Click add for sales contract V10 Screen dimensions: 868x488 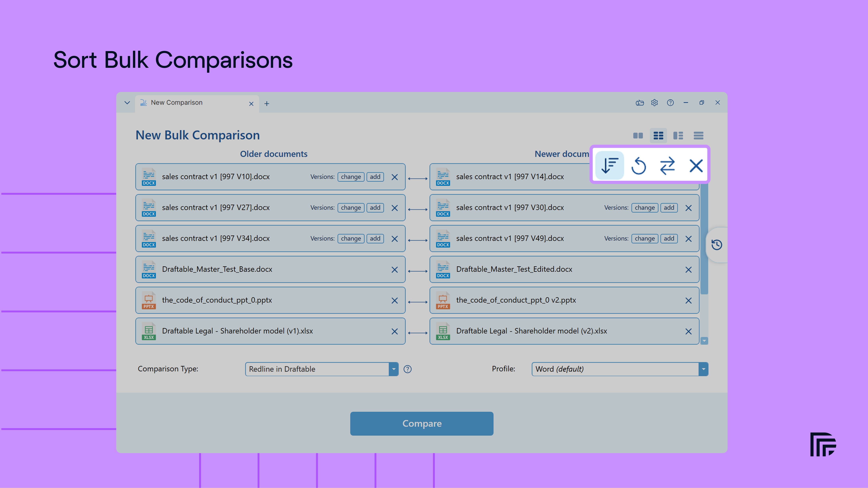pyautogui.click(x=375, y=177)
